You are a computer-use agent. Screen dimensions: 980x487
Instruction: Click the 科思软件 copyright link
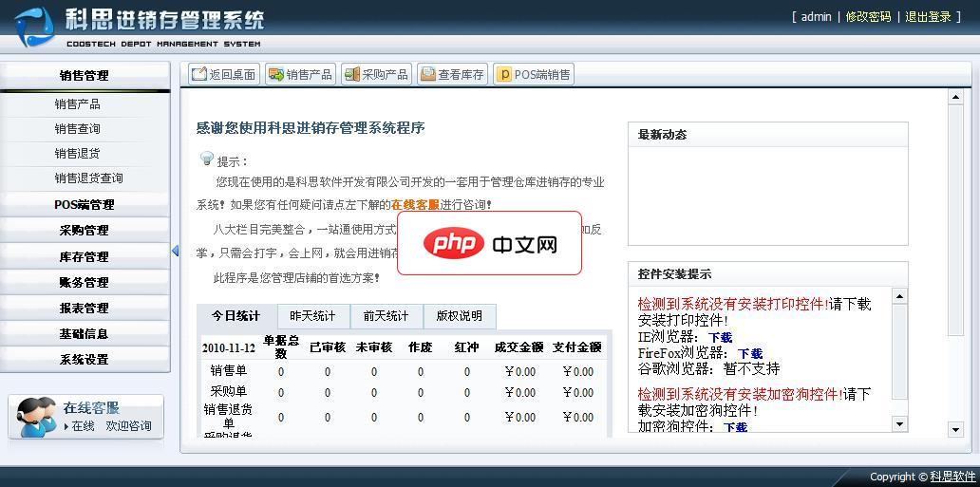(x=952, y=477)
